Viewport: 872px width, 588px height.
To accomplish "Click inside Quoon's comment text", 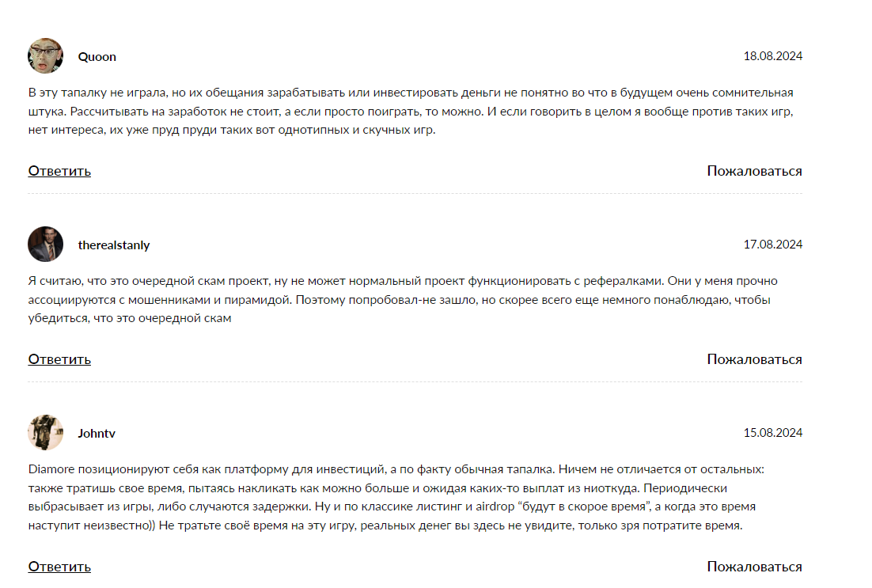I will tap(396, 112).
